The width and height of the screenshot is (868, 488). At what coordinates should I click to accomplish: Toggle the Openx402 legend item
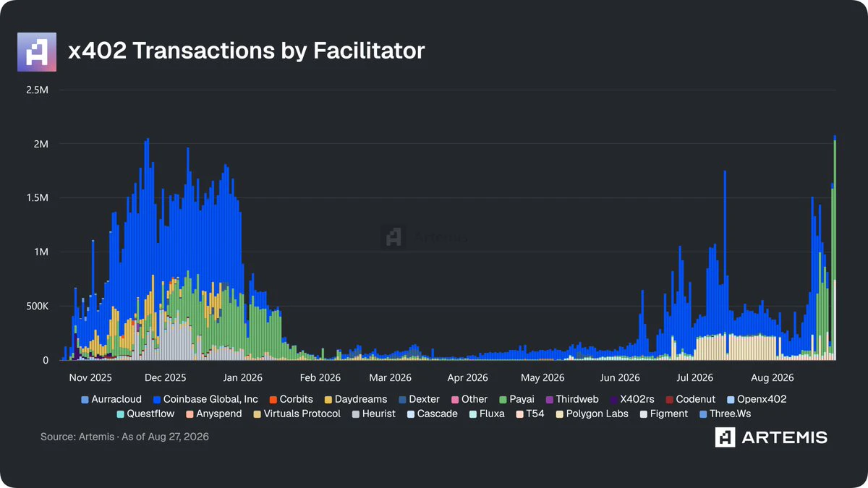[x=757, y=399]
